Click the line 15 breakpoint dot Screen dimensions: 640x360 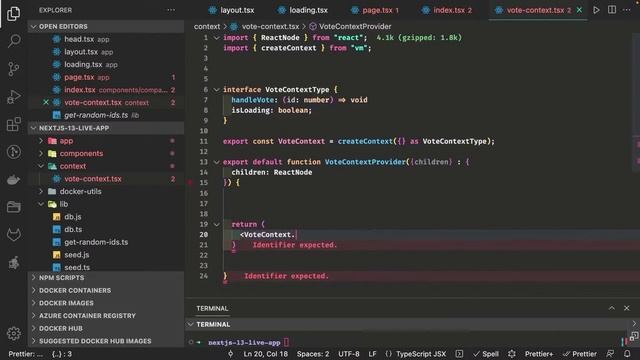tap(190, 182)
